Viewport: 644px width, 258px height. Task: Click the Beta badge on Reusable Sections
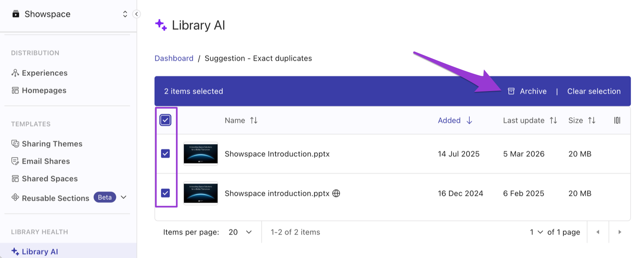(105, 197)
